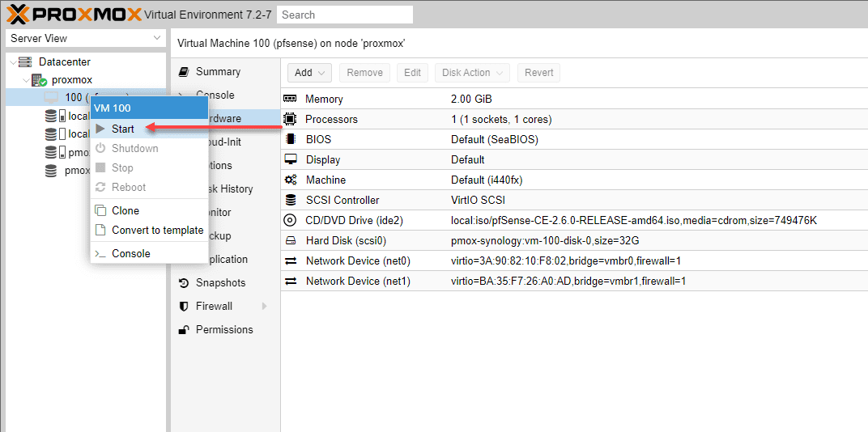This screenshot has width=868, height=432.
Task: Open the Server View dropdown
Action: (x=85, y=38)
